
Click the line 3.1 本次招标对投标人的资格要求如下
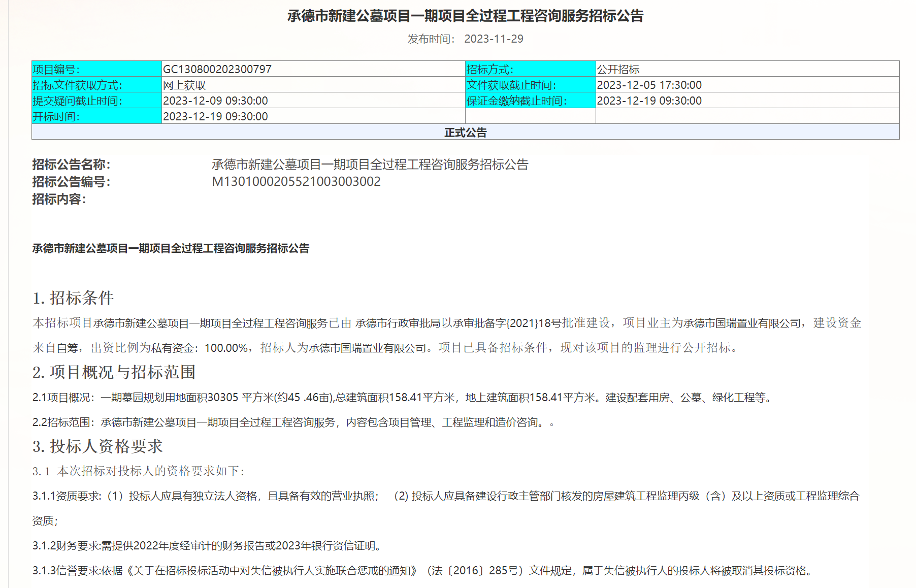(139, 471)
